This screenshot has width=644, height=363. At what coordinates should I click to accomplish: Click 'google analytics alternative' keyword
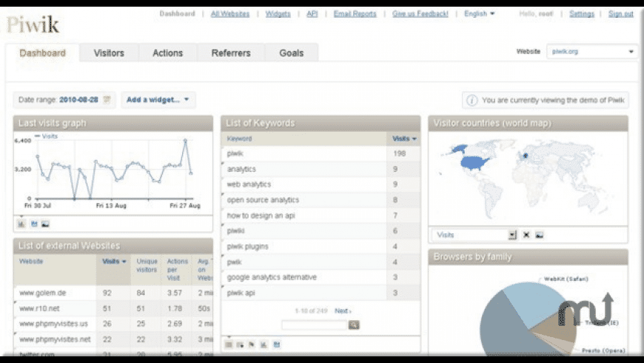pyautogui.click(x=272, y=277)
